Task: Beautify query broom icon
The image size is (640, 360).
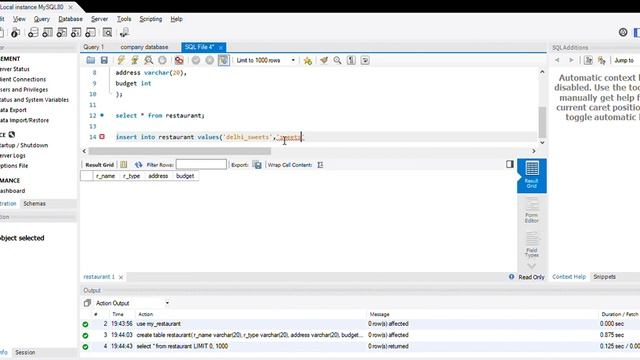Action: point(324,60)
